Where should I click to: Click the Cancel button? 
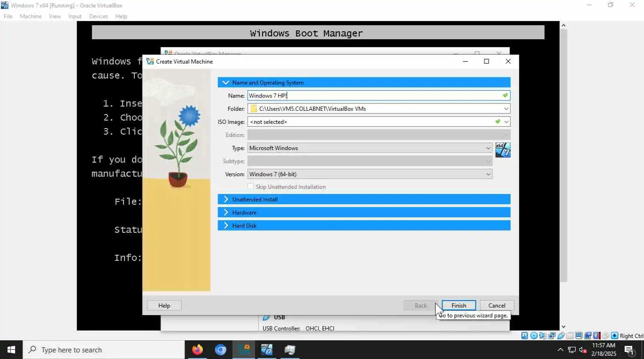pos(497,305)
